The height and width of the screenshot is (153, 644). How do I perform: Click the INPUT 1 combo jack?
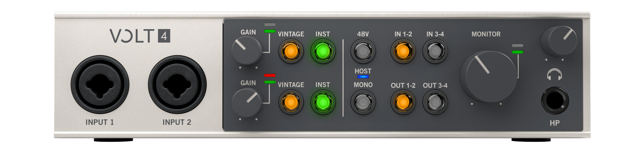point(100,85)
